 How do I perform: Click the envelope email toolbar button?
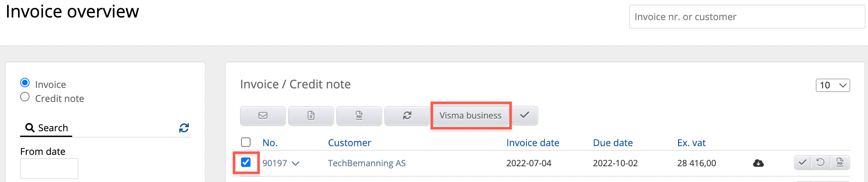click(x=263, y=115)
